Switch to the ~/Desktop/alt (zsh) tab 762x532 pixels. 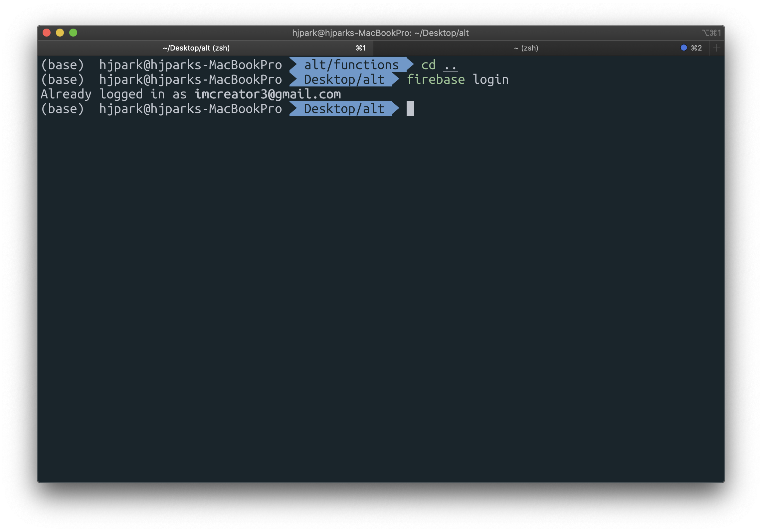pos(196,48)
